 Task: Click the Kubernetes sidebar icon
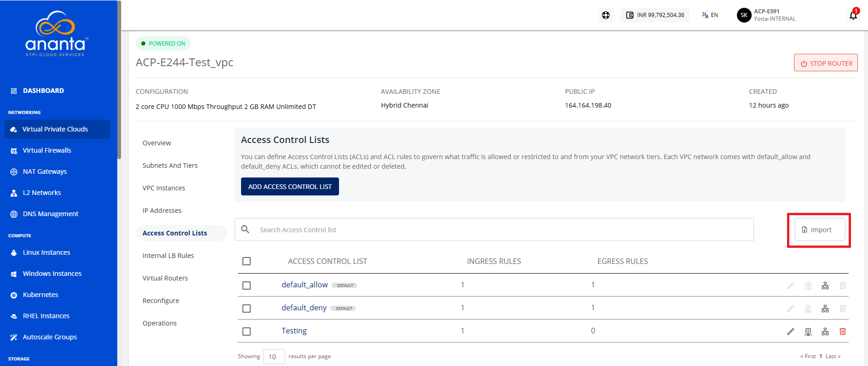(14, 295)
